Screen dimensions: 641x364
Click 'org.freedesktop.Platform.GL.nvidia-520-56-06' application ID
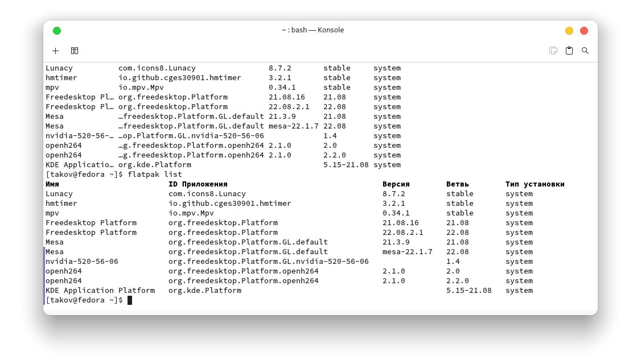point(268,262)
